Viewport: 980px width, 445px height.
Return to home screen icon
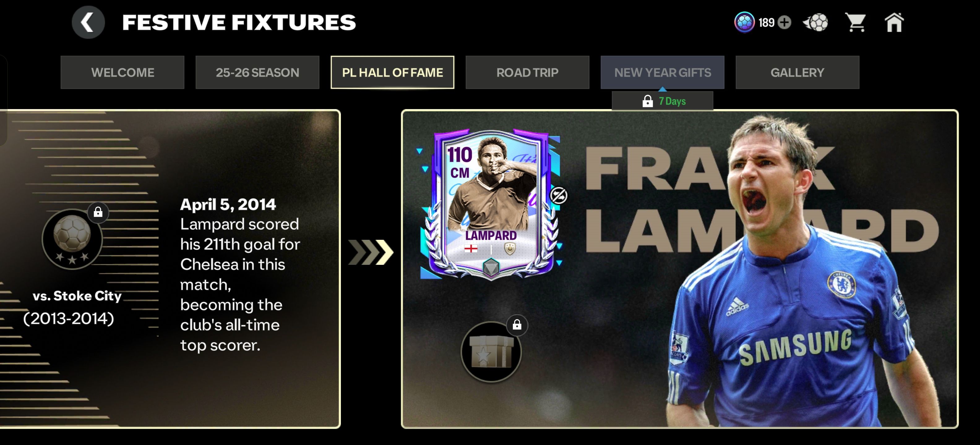point(894,23)
